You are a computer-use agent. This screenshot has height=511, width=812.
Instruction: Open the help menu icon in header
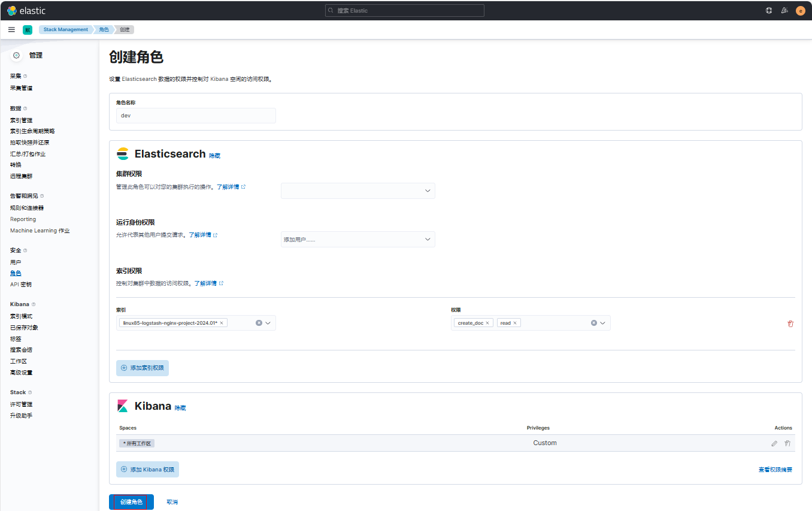click(769, 11)
